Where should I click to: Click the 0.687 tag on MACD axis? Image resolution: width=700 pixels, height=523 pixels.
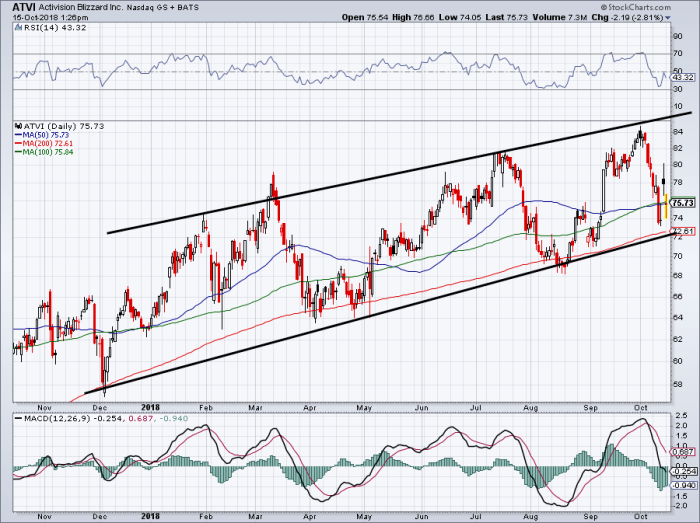[x=683, y=452]
